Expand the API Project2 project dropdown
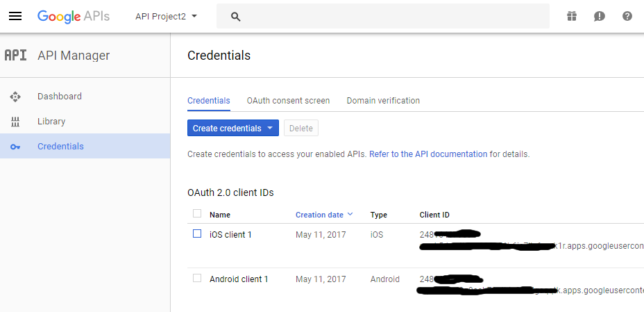 click(x=167, y=17)
